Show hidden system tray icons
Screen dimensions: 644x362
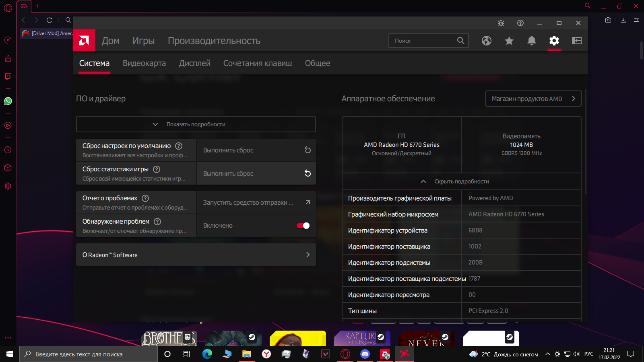point(548,354)
